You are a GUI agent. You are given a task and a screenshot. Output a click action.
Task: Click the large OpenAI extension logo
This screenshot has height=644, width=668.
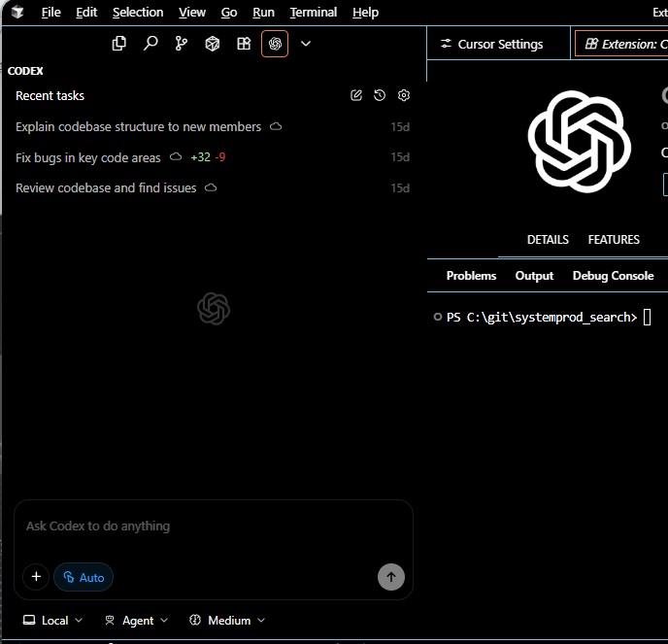[579, 142]
